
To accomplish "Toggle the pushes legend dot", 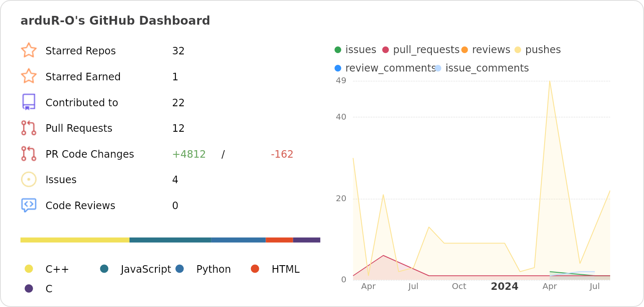I will (x=518, y=50).
